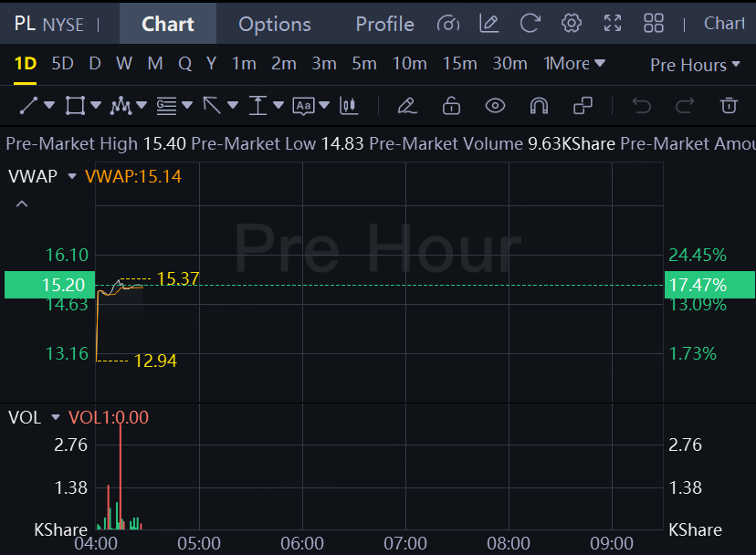Expand the More timeframes dropdown
756x555 pixels.
point(575,64)
